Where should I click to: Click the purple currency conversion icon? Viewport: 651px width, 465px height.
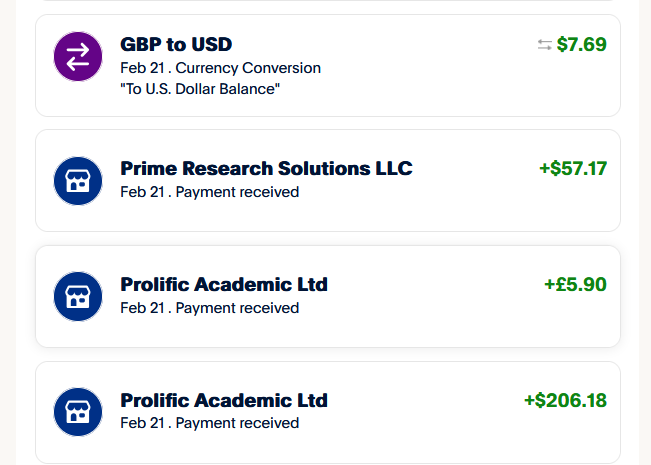tap(77, 57)
